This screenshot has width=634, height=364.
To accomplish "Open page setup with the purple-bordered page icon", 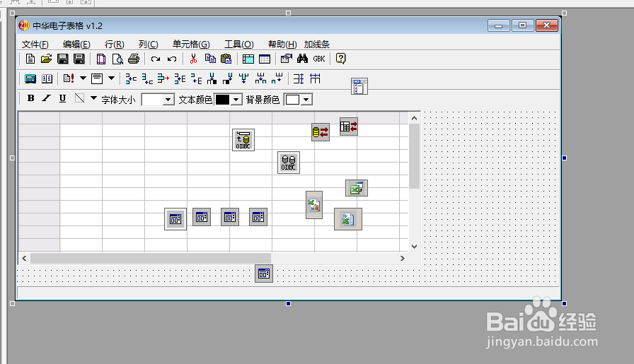I will pyautogui.click(x=100, y=59).
